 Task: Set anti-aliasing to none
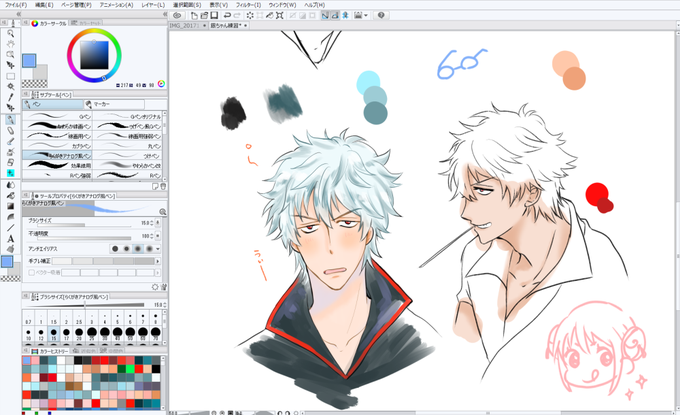pyautogui.click(x=115, y=248)
